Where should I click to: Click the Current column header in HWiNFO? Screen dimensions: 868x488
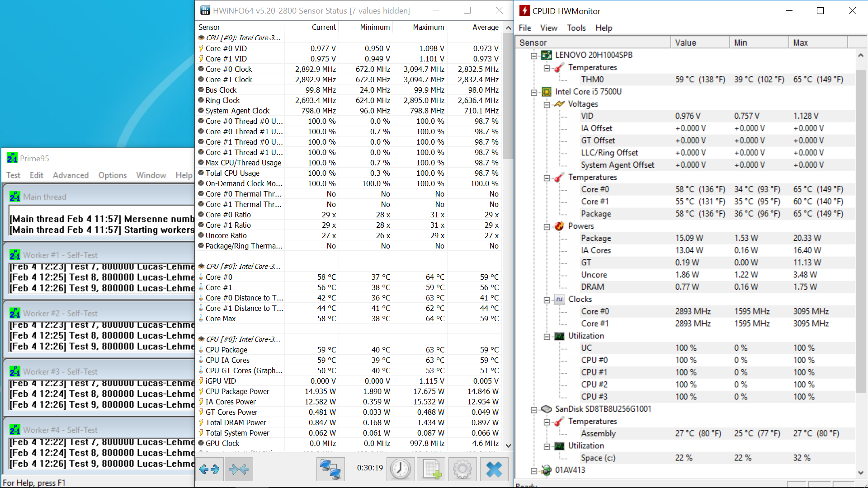[x=312, y=27]
